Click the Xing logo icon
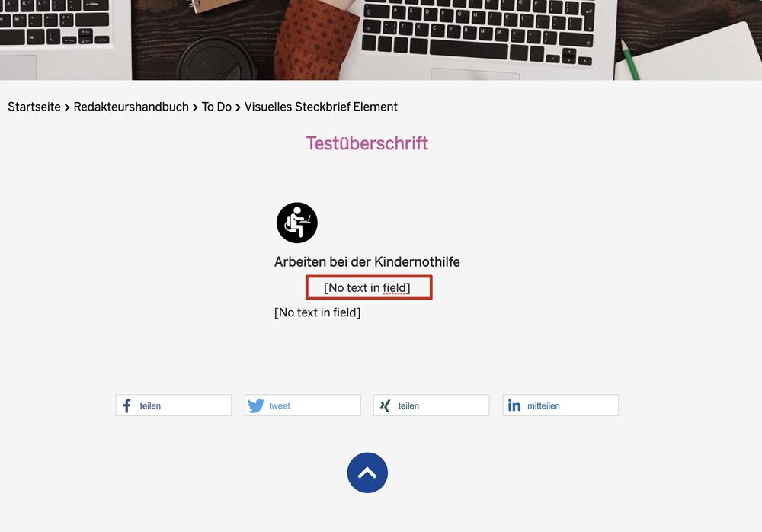The width and height of the screenshot is (762, 532). 385,405
